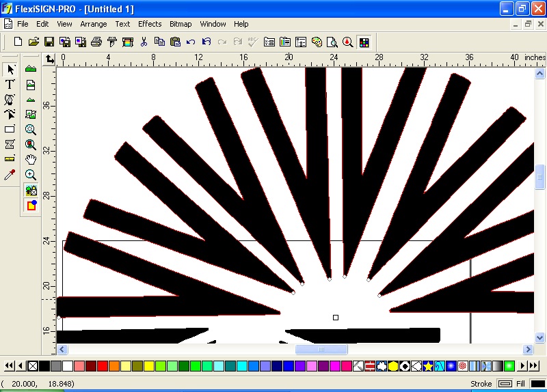Jump palette to start with double-left arrow

coord(9,366)
